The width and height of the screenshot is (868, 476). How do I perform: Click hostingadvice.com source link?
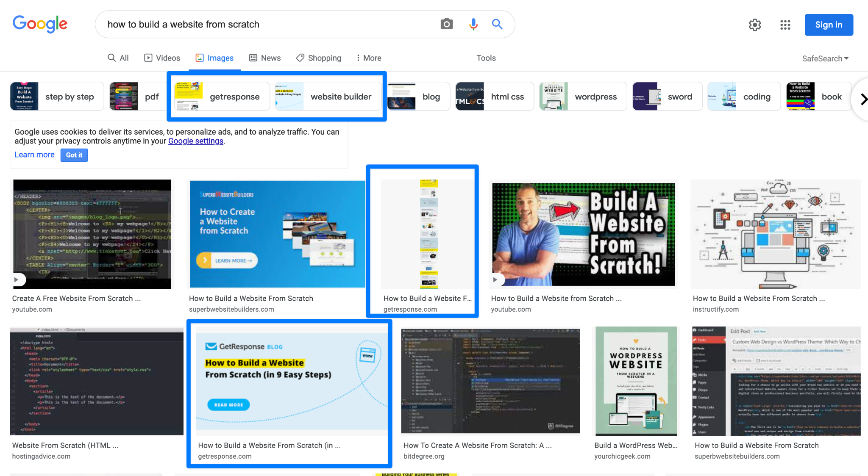(41, 457)
